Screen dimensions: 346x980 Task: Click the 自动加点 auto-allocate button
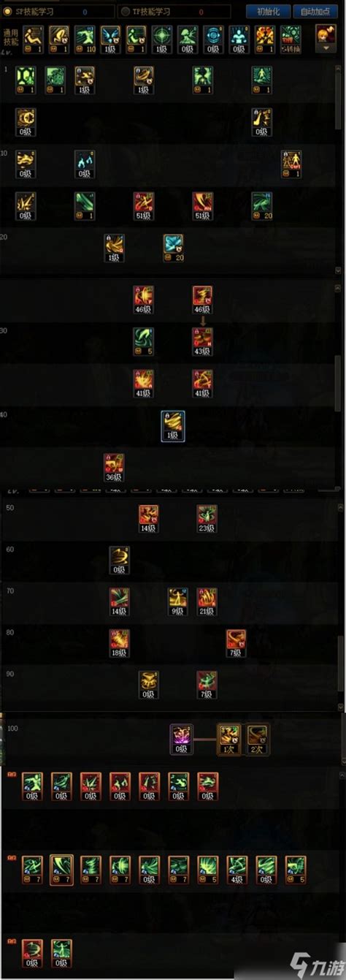[312, 12]
